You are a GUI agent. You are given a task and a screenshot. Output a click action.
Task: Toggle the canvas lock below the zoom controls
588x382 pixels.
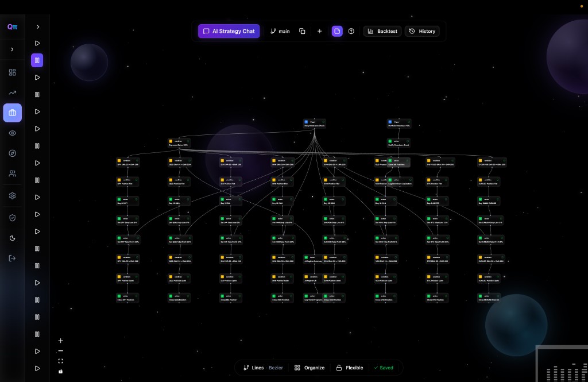[60, 372]
